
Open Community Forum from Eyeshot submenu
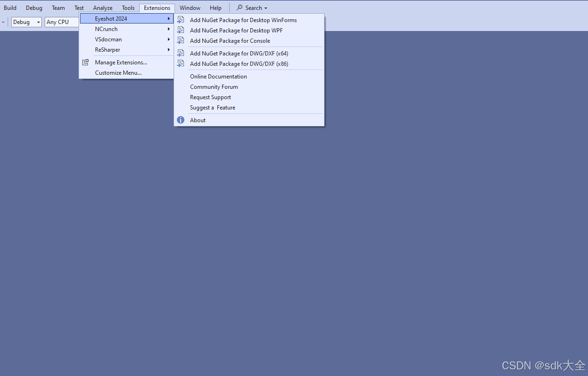coord(249,86)
